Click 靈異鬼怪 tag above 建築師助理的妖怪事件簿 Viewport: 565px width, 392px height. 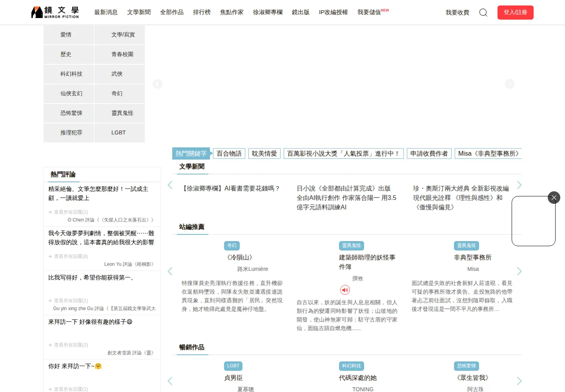[351, 245]
